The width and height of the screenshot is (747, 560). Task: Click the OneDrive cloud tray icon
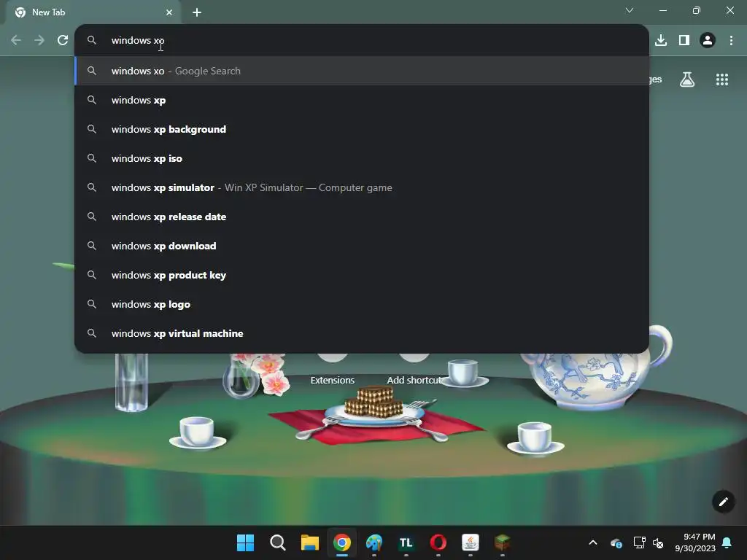click(616, 542)
